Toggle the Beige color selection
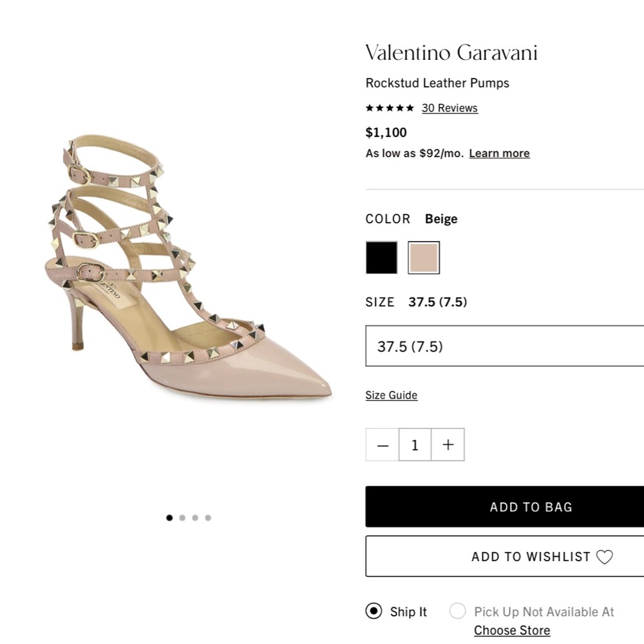644x644 pixels. pyautogui.click(x=424, y=257)
